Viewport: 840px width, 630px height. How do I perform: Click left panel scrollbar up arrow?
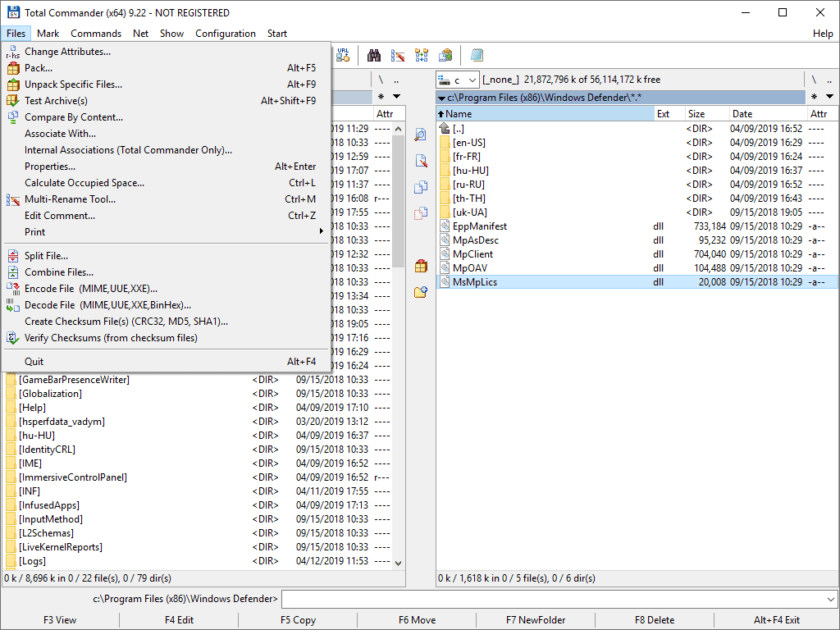coord(398,129)
